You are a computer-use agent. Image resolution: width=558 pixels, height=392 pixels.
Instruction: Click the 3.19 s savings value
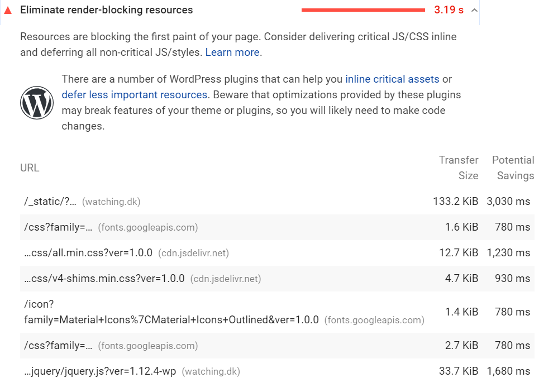[x=449, y=10]
